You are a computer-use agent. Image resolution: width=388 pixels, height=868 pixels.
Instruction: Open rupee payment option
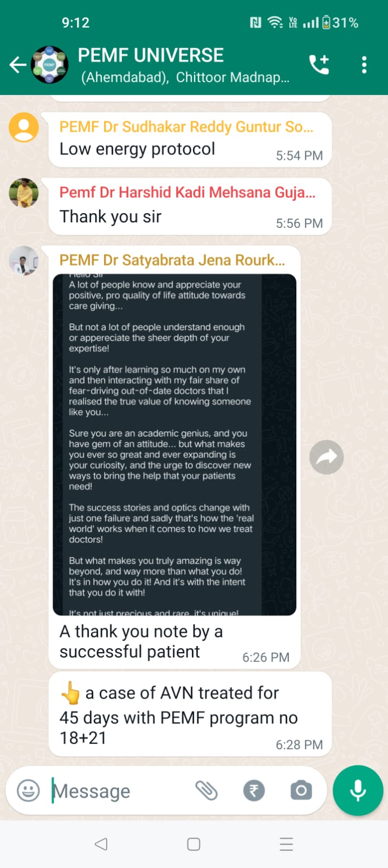click(254, 790)
